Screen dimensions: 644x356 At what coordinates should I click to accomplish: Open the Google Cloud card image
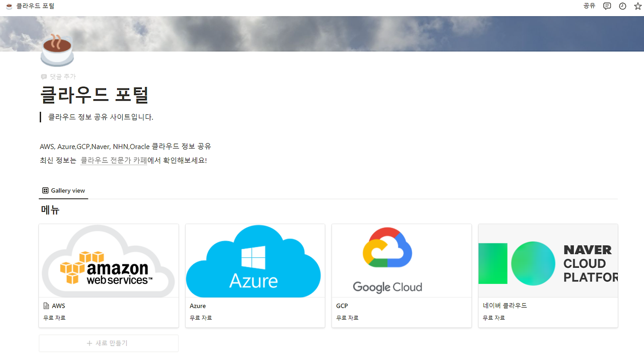401,261
